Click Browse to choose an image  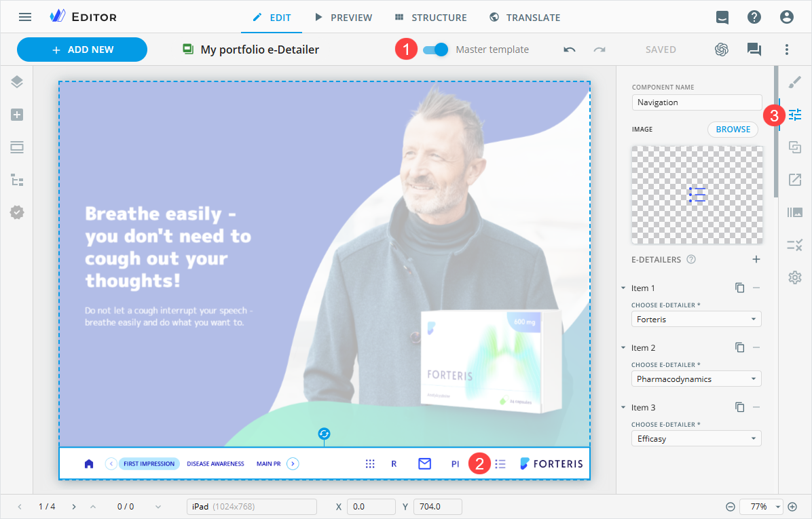(733, 130)
